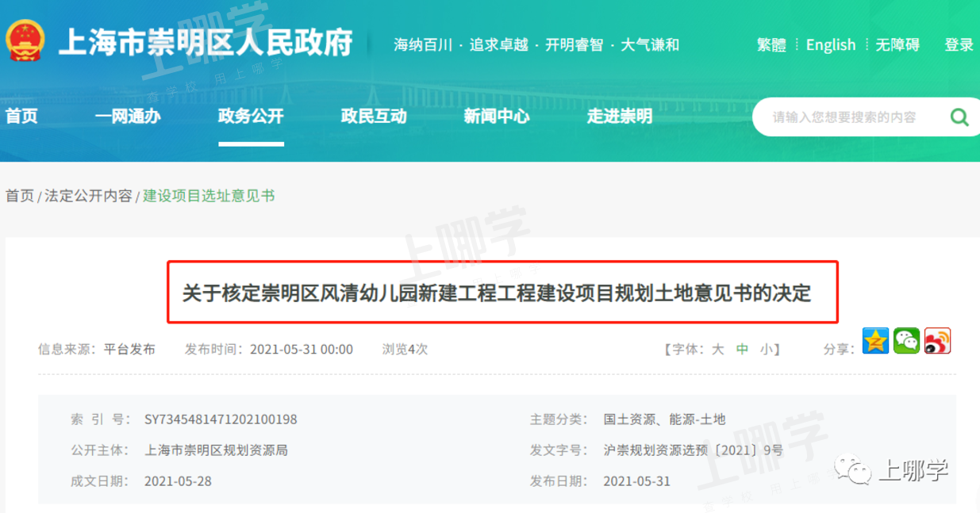
Task: Go to 首页 in the breadcrumb
Action: [x=20, y=196]
